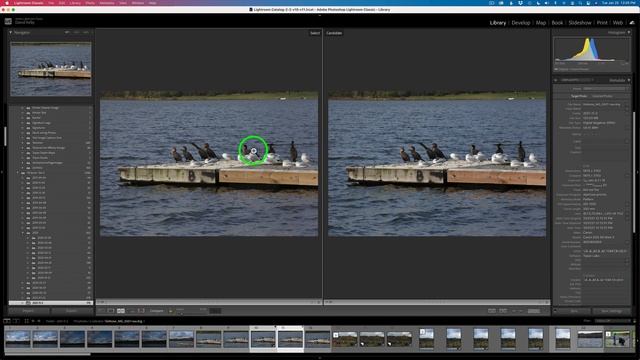Open the Develop module
This screenshot has width=640, height=360.
coord(521,23)
